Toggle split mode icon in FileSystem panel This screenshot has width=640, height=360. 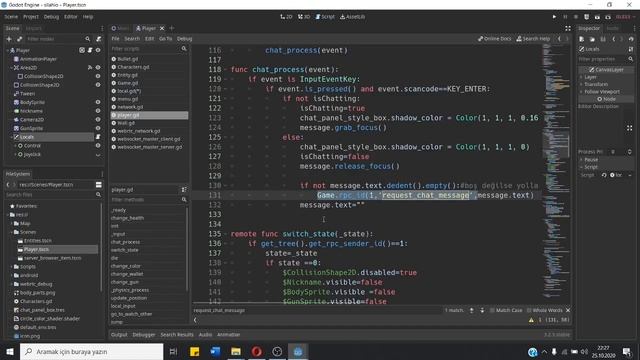click(x=98, y=184)
